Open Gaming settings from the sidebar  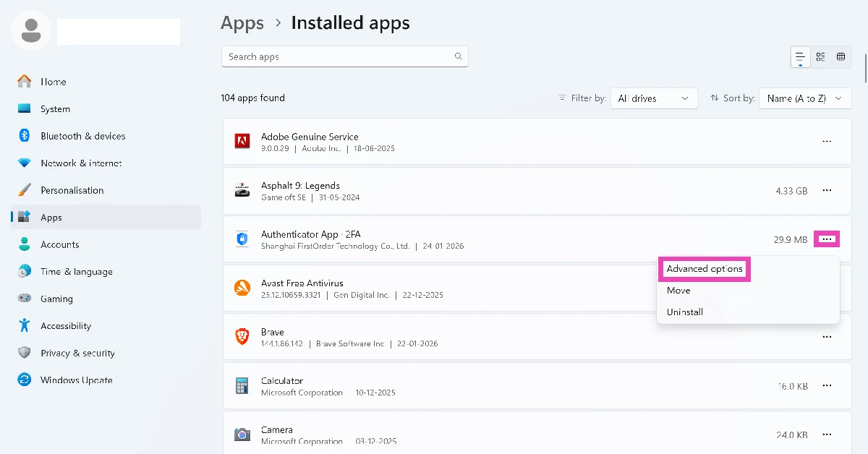56,298
